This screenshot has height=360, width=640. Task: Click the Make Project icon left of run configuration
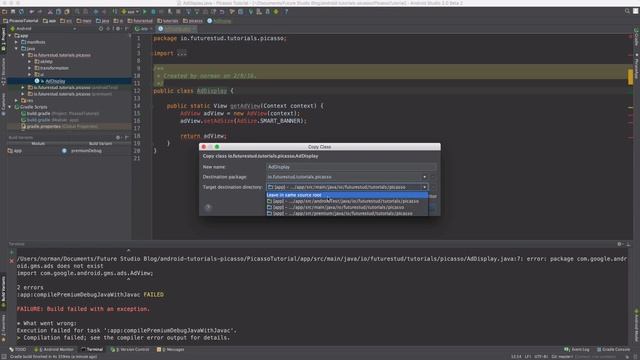coord(115,11)
